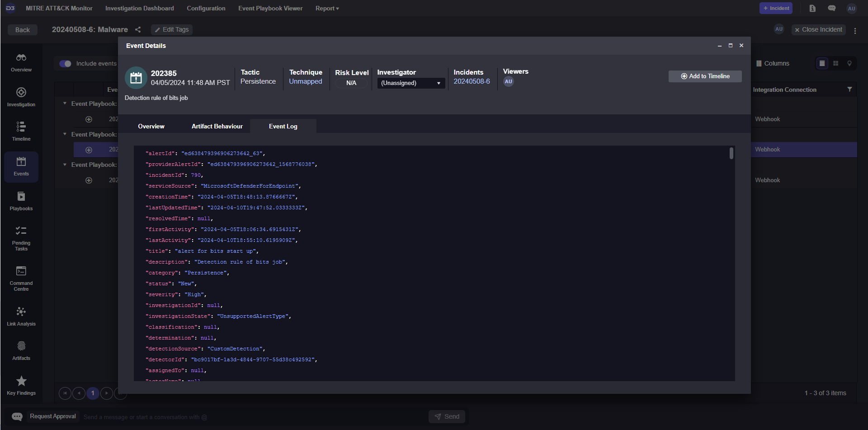Open the chat messages icon in top bar
Image resolution: width=868 pixels, height=430 pixels.
pos(832,8)
